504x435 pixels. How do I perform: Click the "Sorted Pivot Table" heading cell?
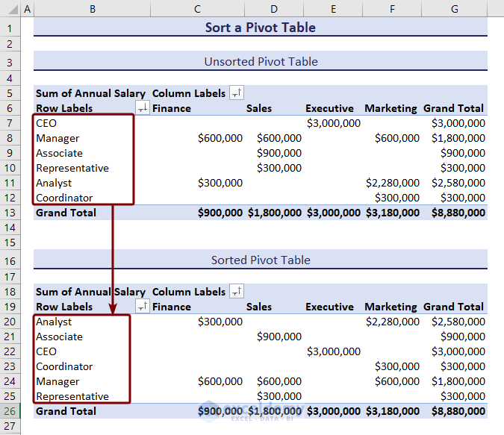tap(260, 260)
